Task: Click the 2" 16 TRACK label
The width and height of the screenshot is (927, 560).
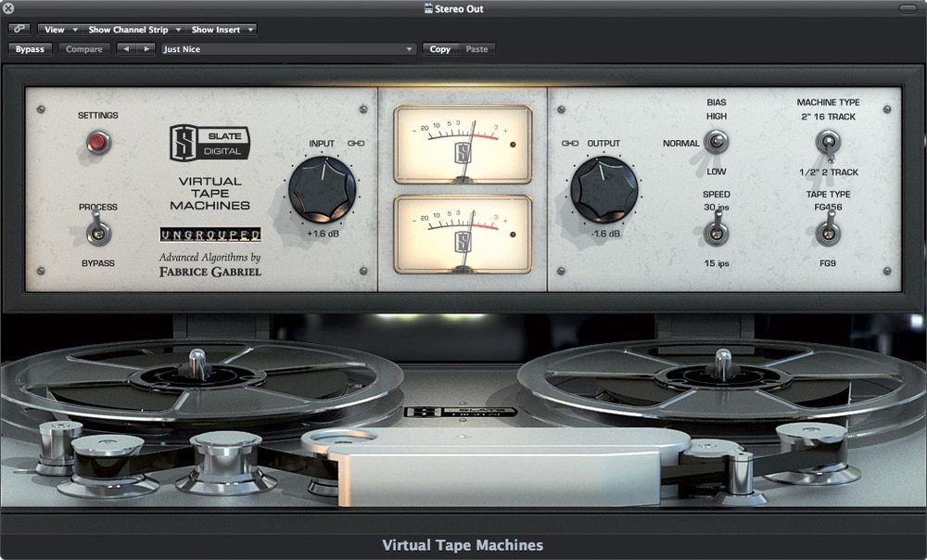Action: (x=828, y=117)
